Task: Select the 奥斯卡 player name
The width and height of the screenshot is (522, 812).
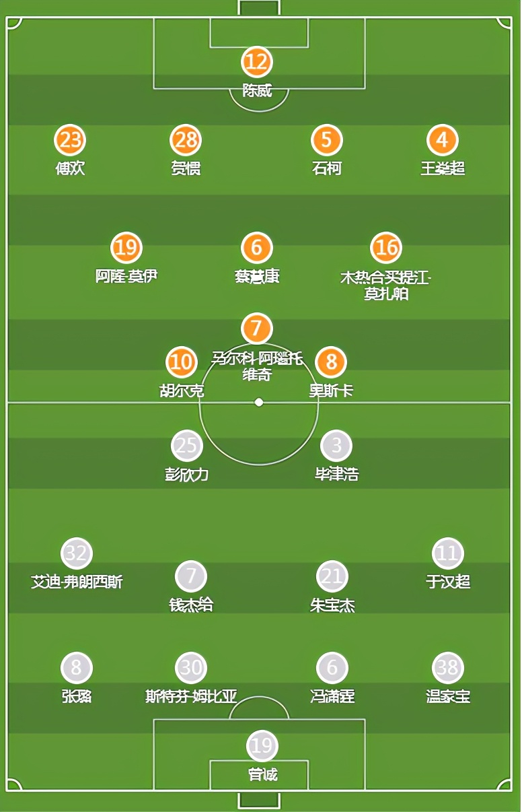Action: point(331,391)
